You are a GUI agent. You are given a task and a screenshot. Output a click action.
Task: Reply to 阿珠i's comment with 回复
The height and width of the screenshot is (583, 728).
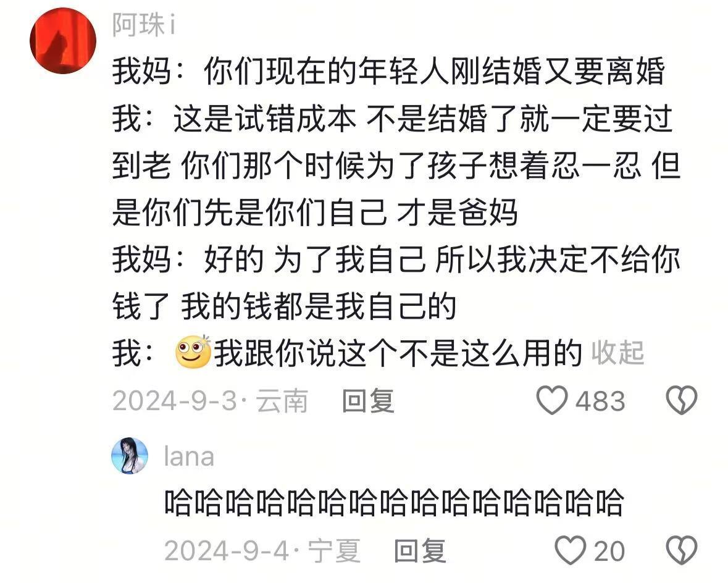pyautogui.click(x=368, y=401)
